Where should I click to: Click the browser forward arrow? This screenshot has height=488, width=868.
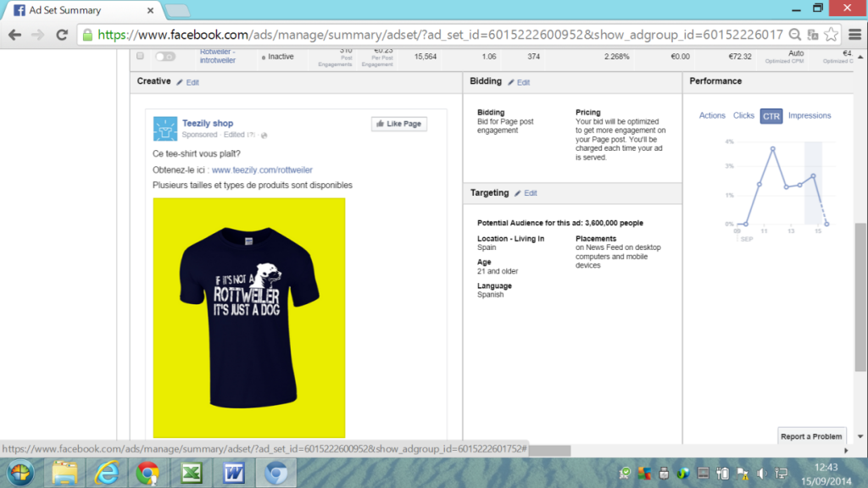(37, 35)
